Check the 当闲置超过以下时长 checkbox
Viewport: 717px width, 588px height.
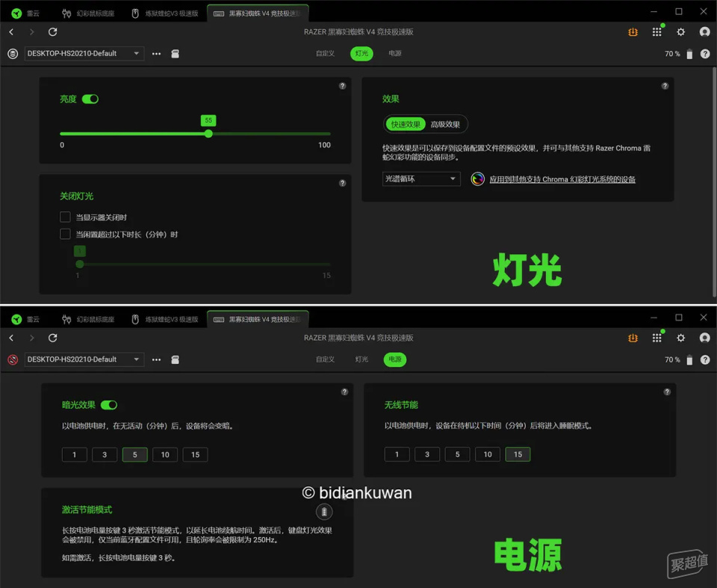[66, 235]
